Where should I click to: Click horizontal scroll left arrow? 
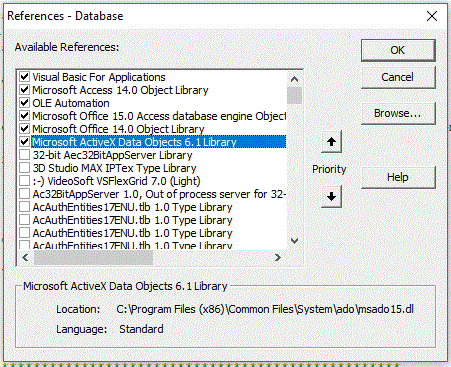pos(25,257)
